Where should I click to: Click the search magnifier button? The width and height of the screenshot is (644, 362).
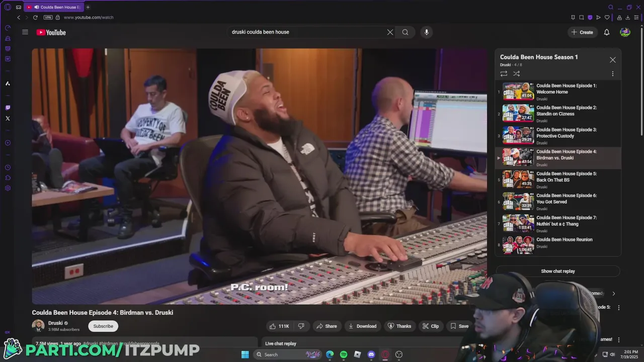[x=405, y=32]
